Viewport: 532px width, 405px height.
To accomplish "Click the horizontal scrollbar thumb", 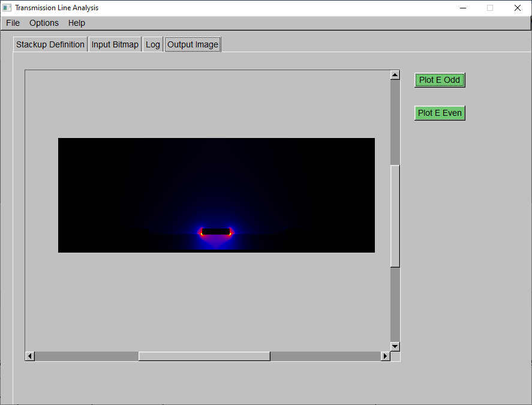I will click(x=205, y=356).
